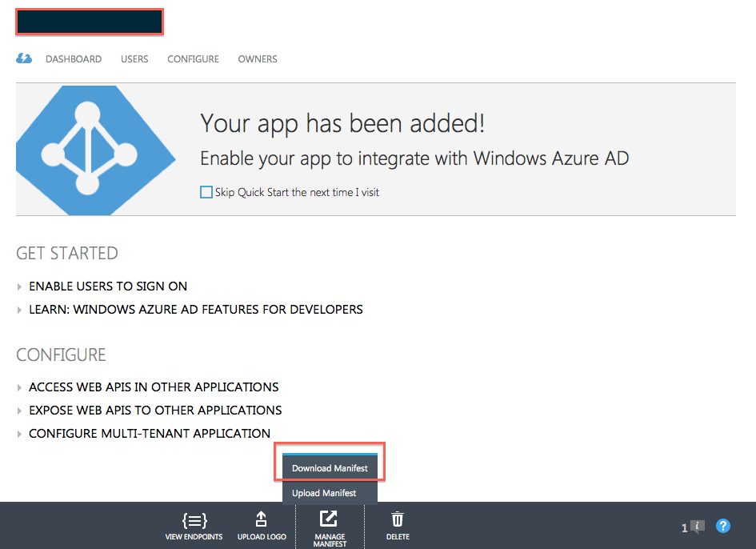Switch to the Configure tab
The height and width of the screenshot is (549, 756).
pos(193,59)
